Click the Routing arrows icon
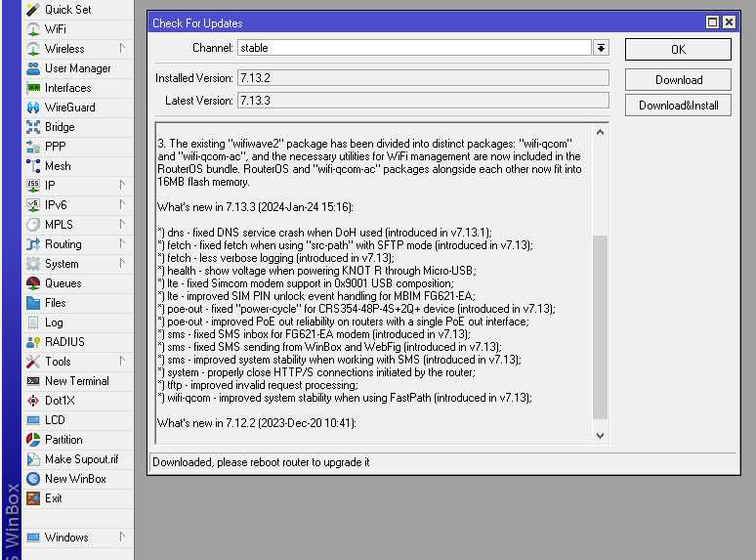The width and height of the screenshot is (756, 560). pos(33,244)
